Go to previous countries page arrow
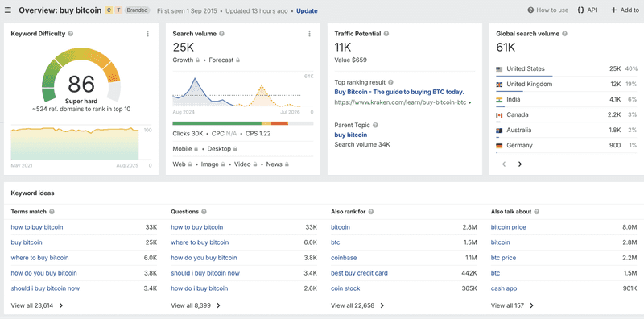Screen dimensions: 644x319 [x=504, y=164]
